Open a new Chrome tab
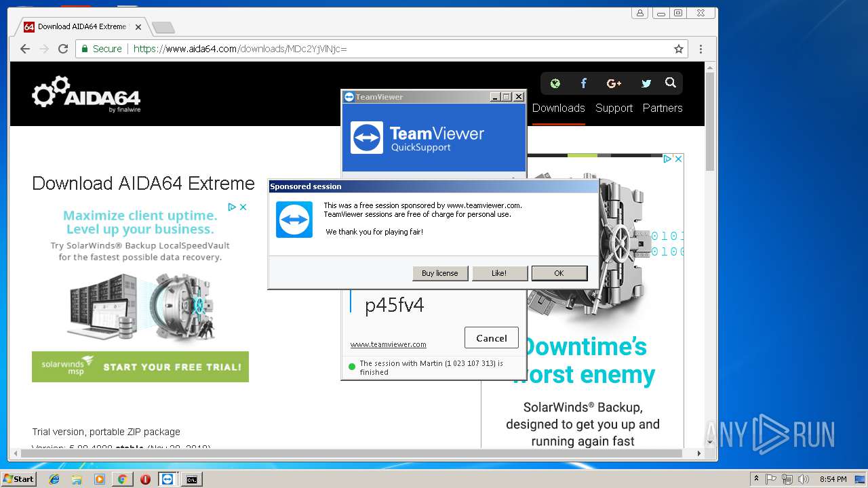 (163, 27)
